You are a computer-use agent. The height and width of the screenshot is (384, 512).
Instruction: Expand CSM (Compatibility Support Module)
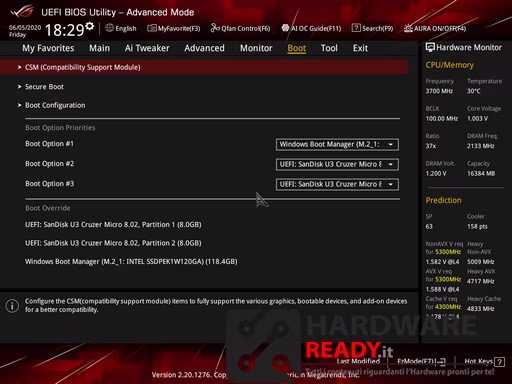click(x=204, y=67)
